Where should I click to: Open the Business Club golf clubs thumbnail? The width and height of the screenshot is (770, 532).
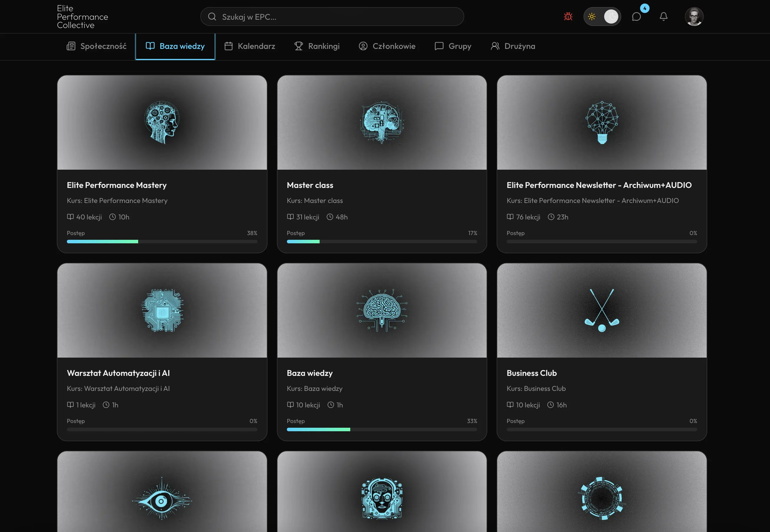pyautogui.click(x=602, y=310)
